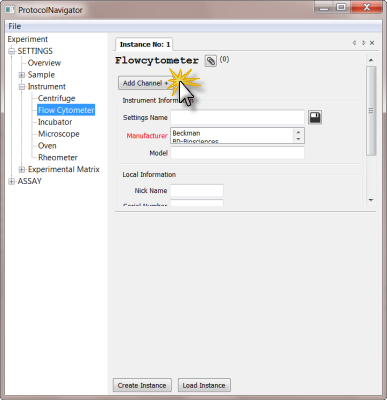Select the Instance No: 1 tab
The height and width of the screenshot is (400, 387).
pos(144,44)
